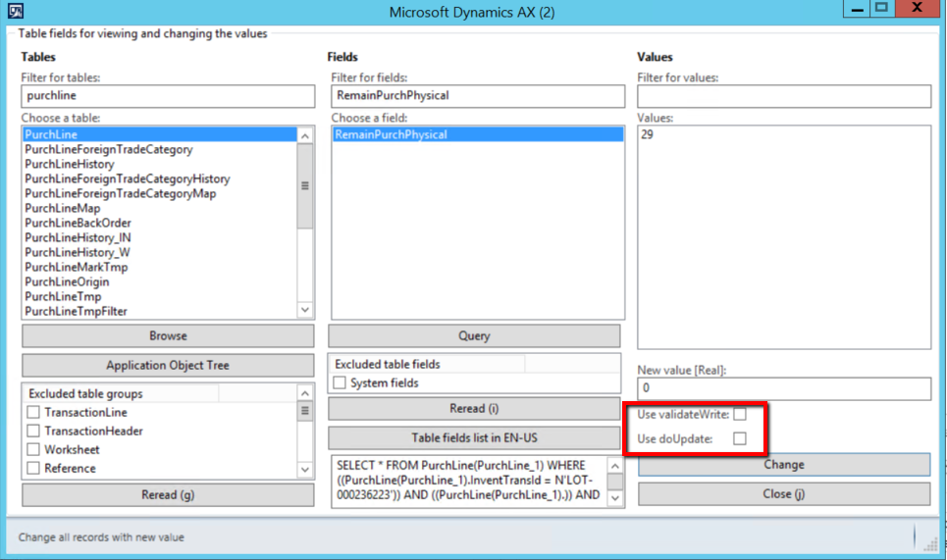
Task: Click the Reread (i) button
Action: pos(474,409)
